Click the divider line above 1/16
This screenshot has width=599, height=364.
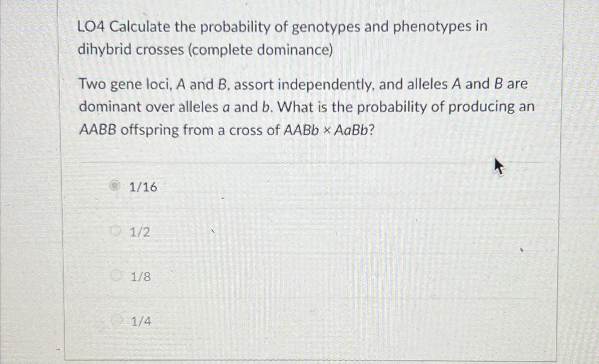[310, 163]
